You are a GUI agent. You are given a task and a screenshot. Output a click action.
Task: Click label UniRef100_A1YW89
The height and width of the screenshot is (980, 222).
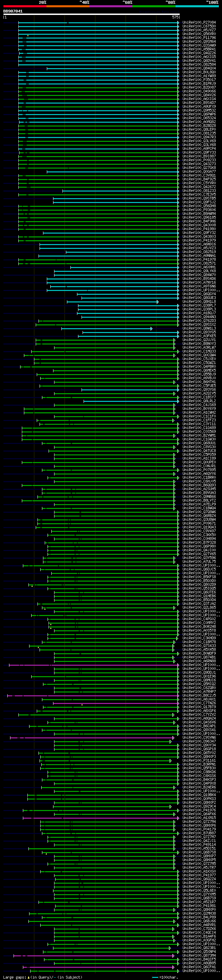tap(199, 76)
